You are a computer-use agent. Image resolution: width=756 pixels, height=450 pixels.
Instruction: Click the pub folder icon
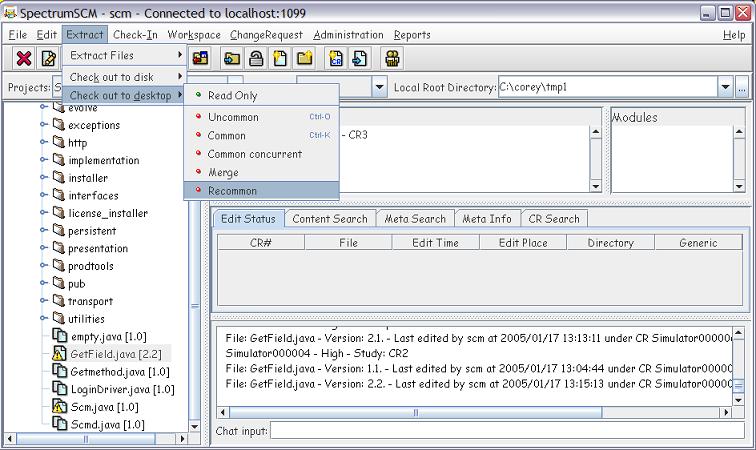click(59, 283)
